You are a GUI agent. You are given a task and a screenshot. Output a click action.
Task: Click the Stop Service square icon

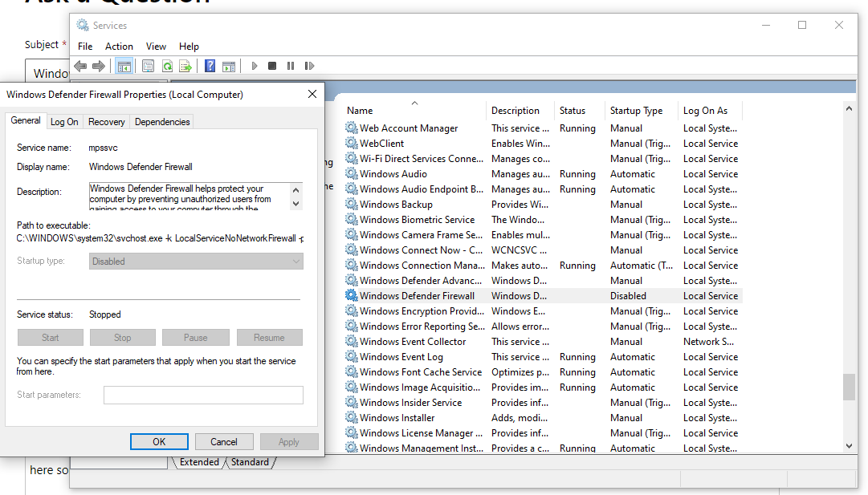pyautogui.click(x=272, y=67)
